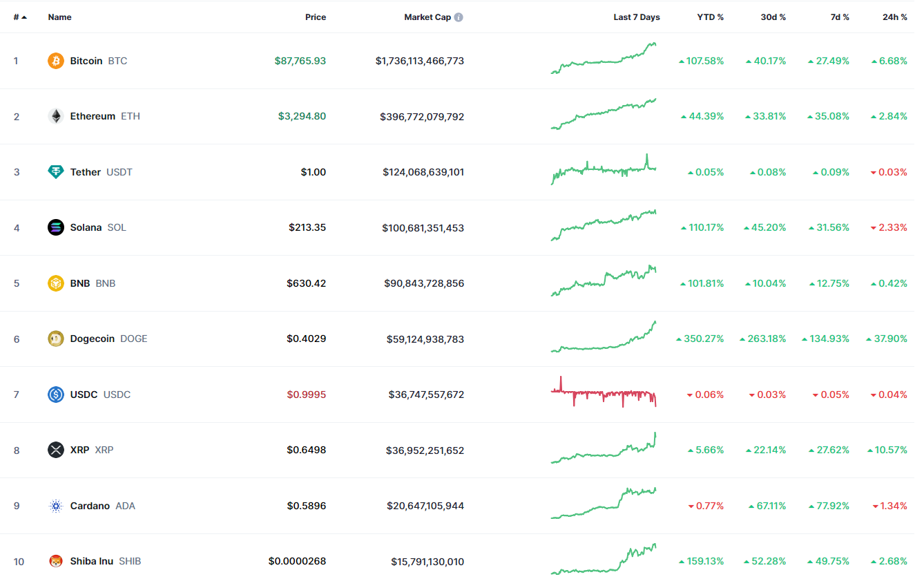Click the Cardano logo icon
The width and height of the screenshot is (924, 588).
tap(56, 506)
